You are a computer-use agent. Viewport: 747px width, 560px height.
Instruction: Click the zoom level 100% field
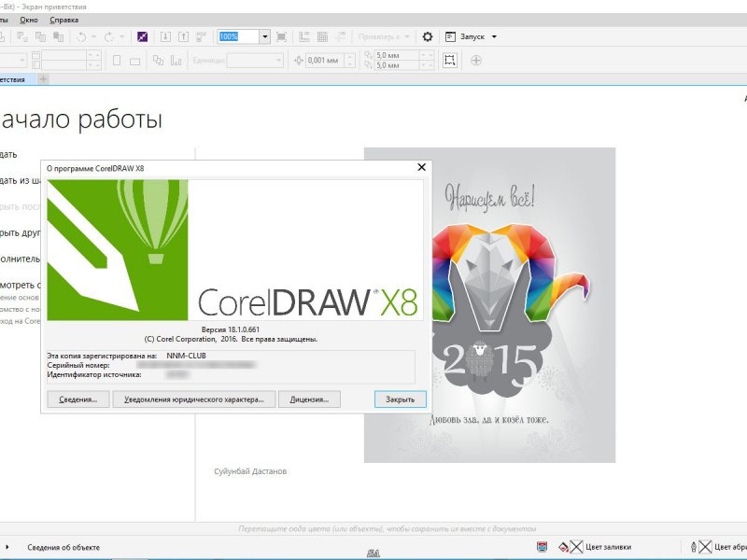point(239,36)
